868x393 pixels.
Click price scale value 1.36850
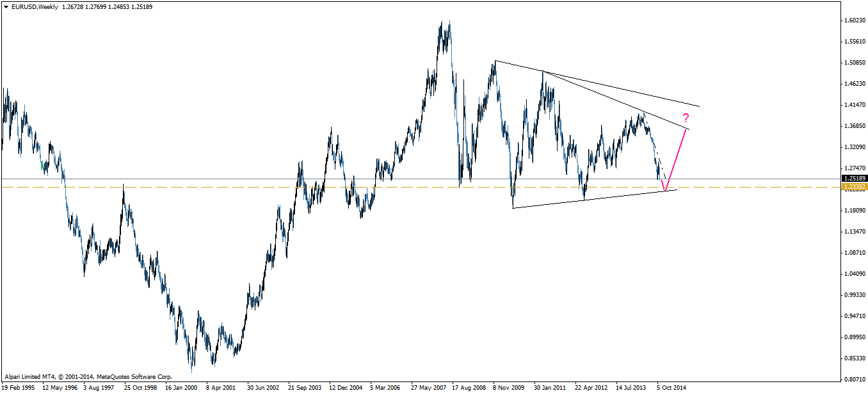(x=856, y=126)
